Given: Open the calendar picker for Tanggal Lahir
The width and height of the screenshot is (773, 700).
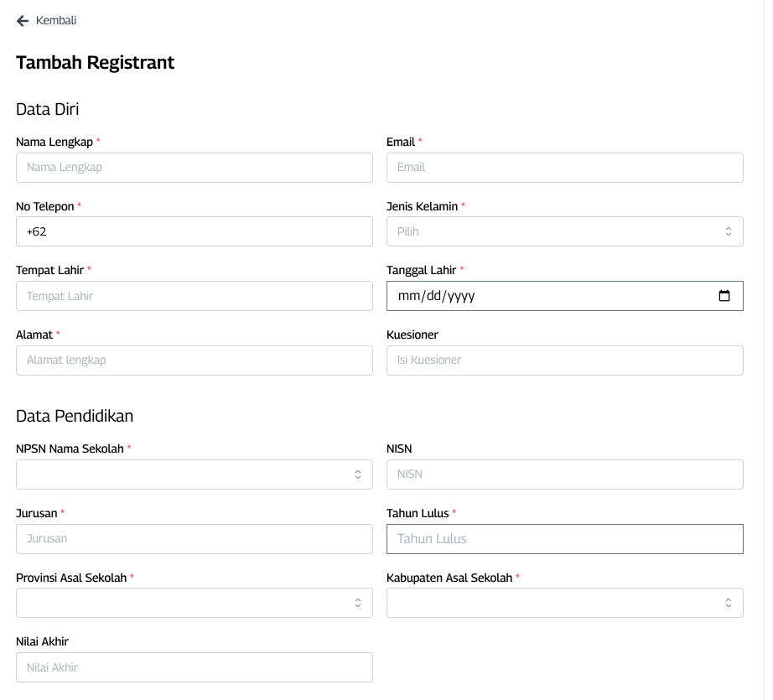Looking at the screenshot, I should 724,295.
